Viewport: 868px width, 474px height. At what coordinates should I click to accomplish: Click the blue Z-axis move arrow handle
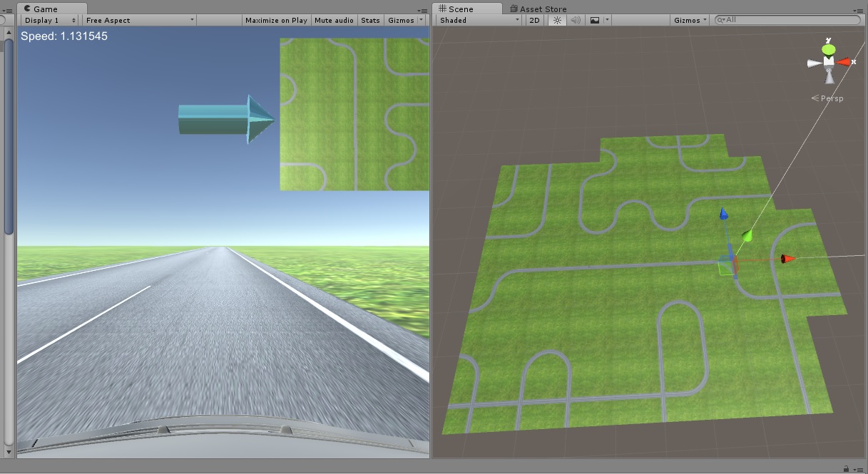pos(724,214)
